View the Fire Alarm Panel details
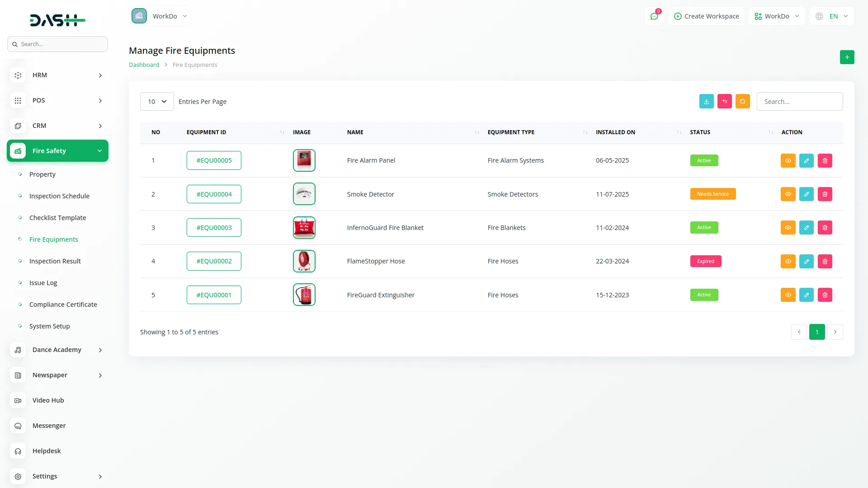The height and width of the screenshot is (488, 868). [788, 160]
